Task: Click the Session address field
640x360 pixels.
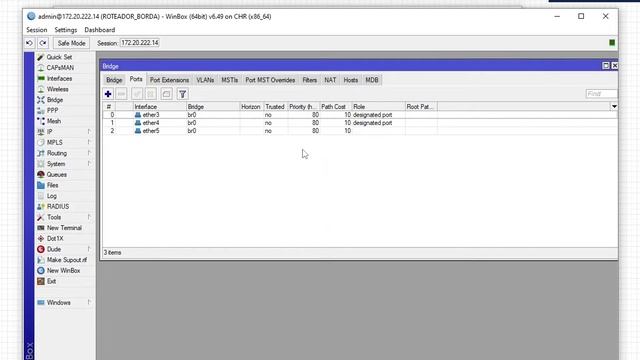Action: [x=140, y=43]
